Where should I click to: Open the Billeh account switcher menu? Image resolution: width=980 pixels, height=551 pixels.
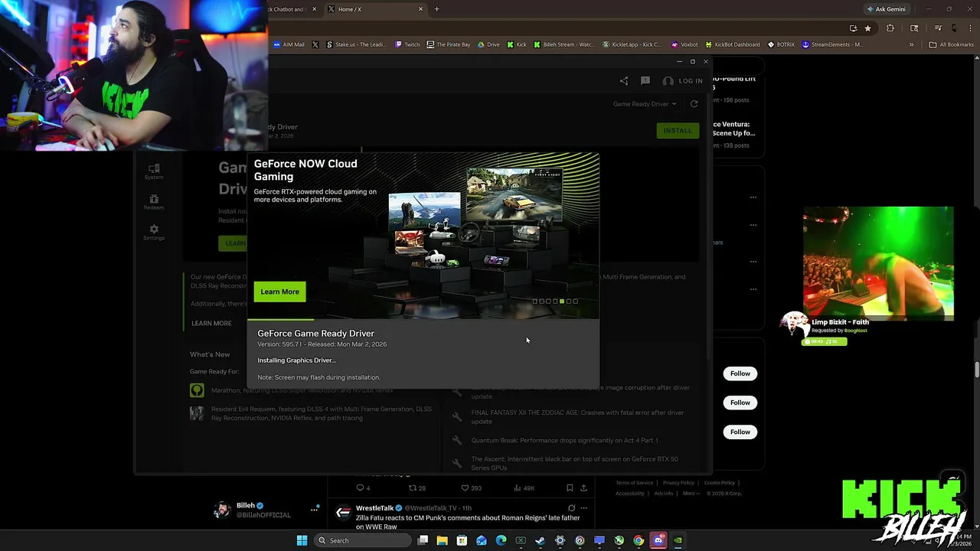tap(314, 510)
